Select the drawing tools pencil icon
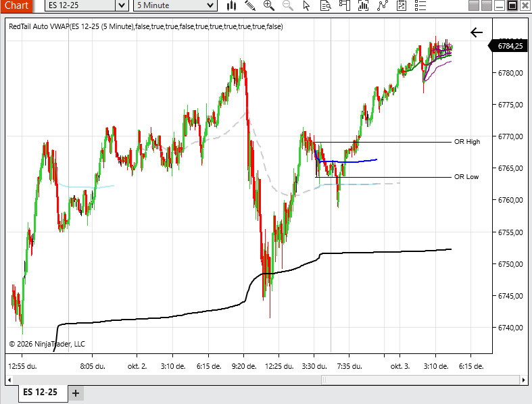532x404 pixels. [250, 5]
